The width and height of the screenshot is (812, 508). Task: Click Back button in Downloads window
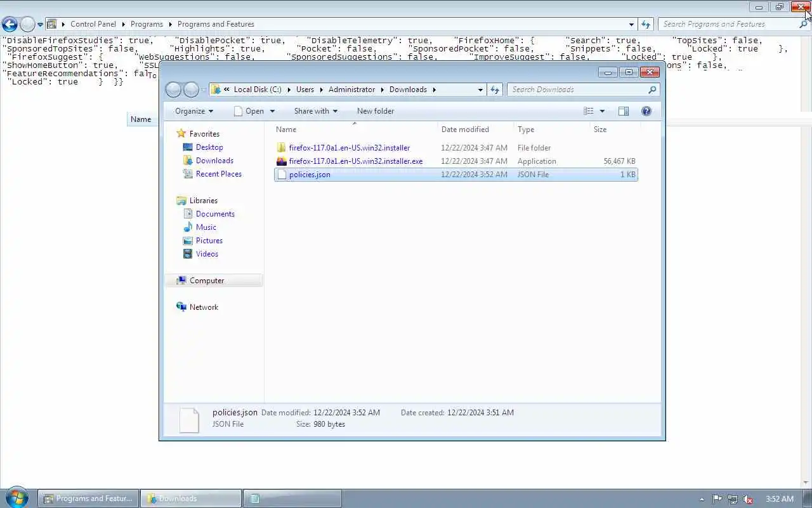(173, 90)
